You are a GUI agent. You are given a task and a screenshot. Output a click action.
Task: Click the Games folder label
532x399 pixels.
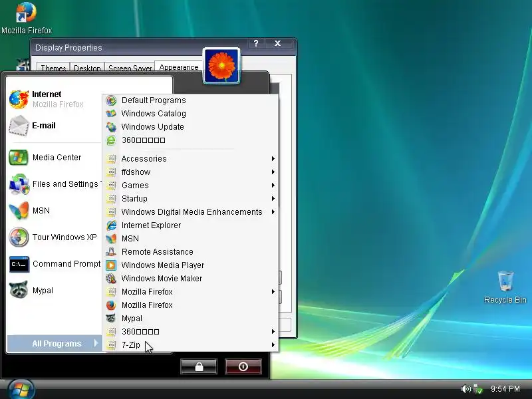135,186
